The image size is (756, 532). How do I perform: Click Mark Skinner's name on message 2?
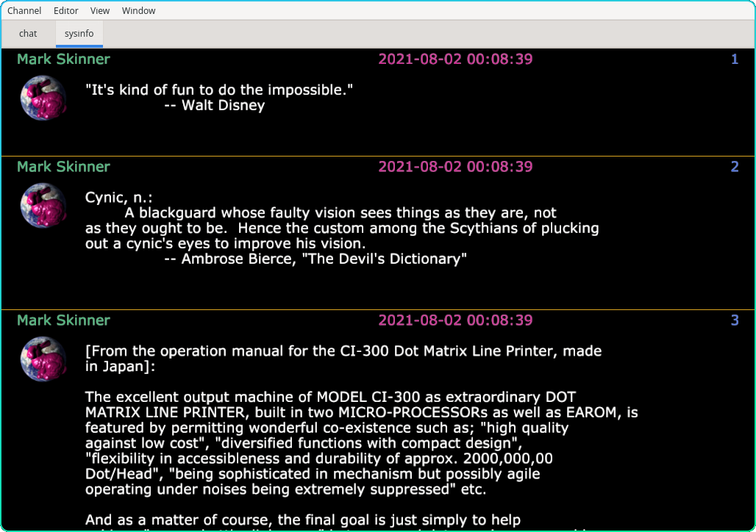pos(63,167)
